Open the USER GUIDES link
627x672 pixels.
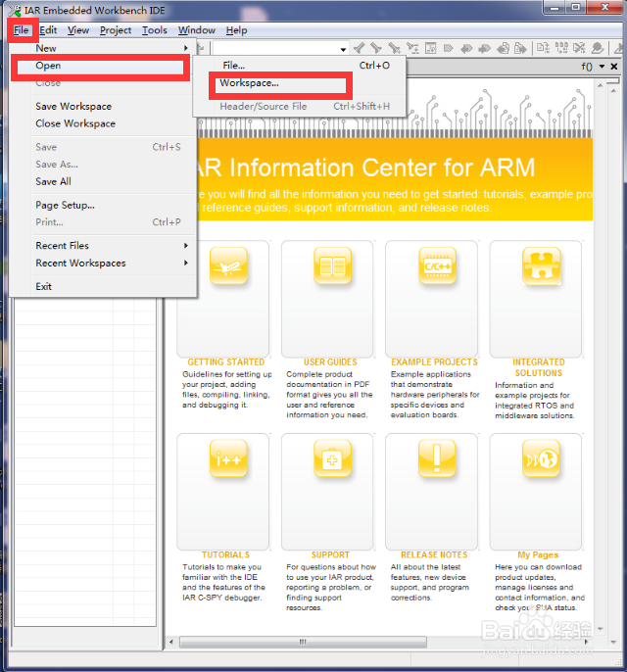(330, 362)
